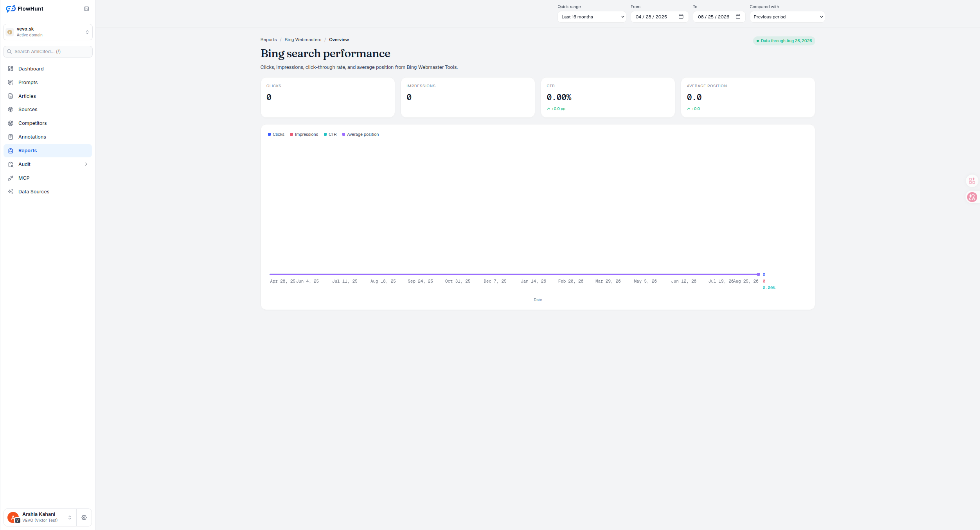Open the user account switcher chevrons
Screen dimensions: 980x530
[70, 517]
